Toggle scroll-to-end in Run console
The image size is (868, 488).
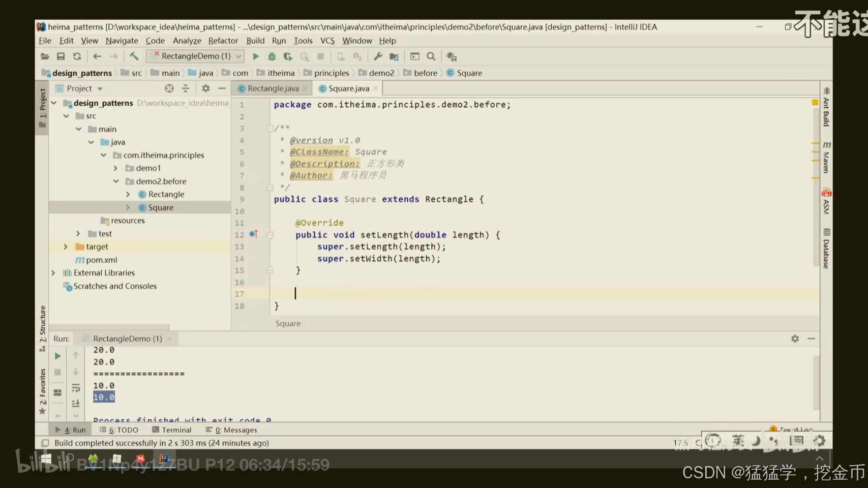76,403
